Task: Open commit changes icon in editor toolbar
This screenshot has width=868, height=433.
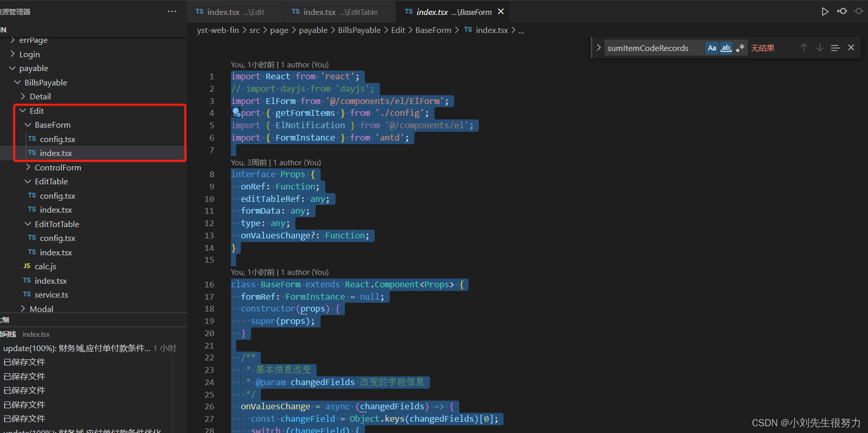Action: 842,11
